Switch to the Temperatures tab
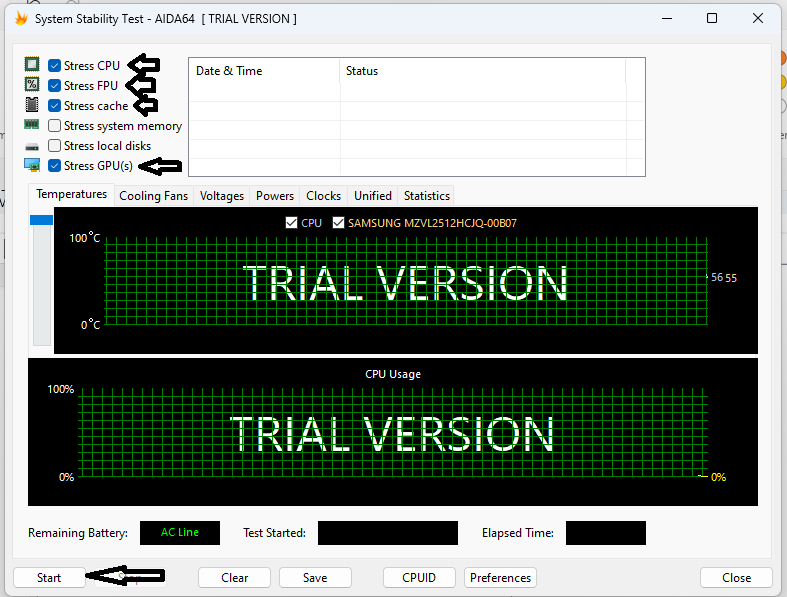 tap(71, 194)
